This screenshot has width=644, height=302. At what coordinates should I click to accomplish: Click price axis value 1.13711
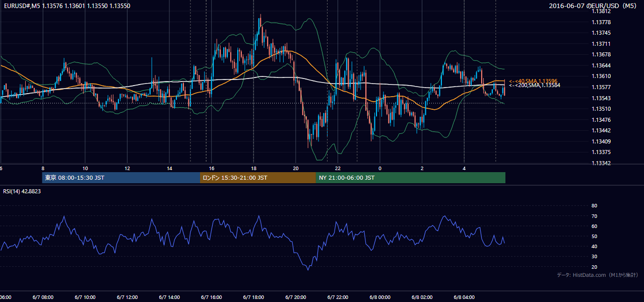tap(601, 44)
